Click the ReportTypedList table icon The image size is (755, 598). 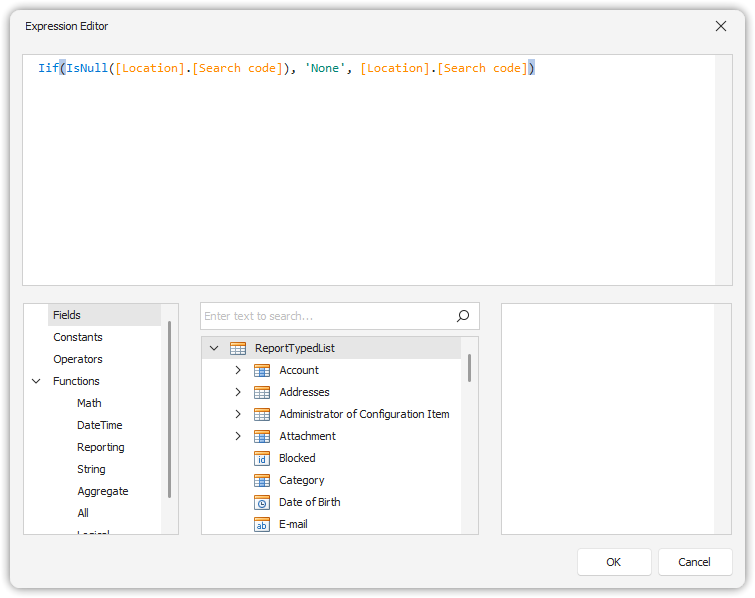pos(238,348)
